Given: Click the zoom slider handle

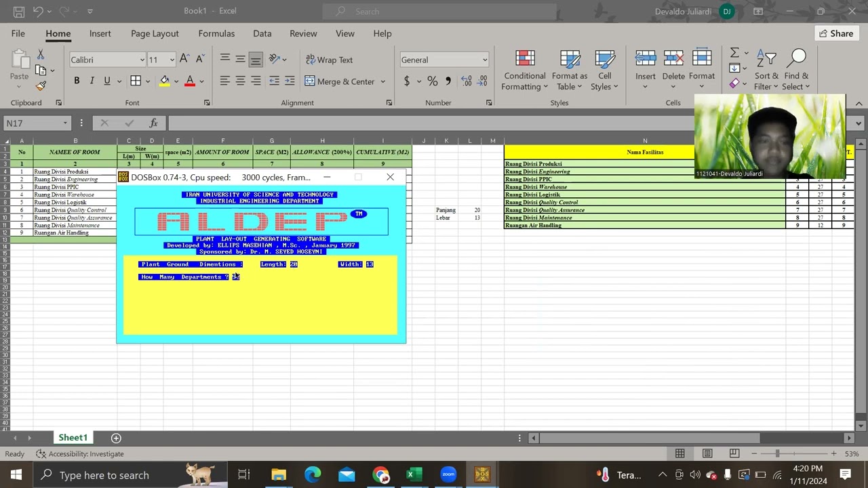Looking at the screenshot, I should point(777,453).
